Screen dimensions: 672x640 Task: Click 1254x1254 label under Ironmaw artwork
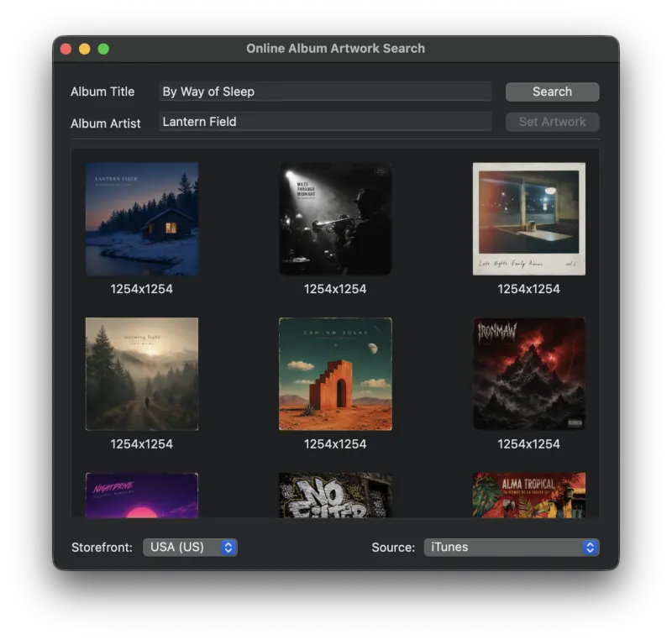[x=529, y=444]
